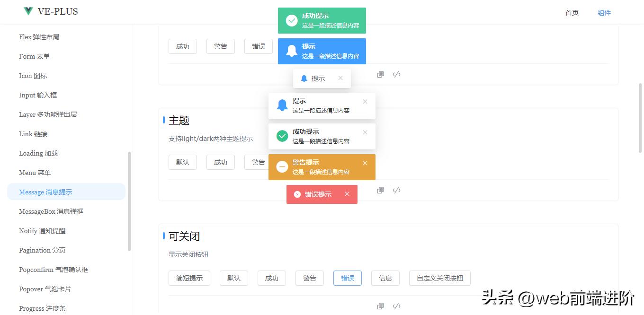Close the light-theme 提示 message
The width and height of the screenshot is (644, 315).
[x=365, y=101]
